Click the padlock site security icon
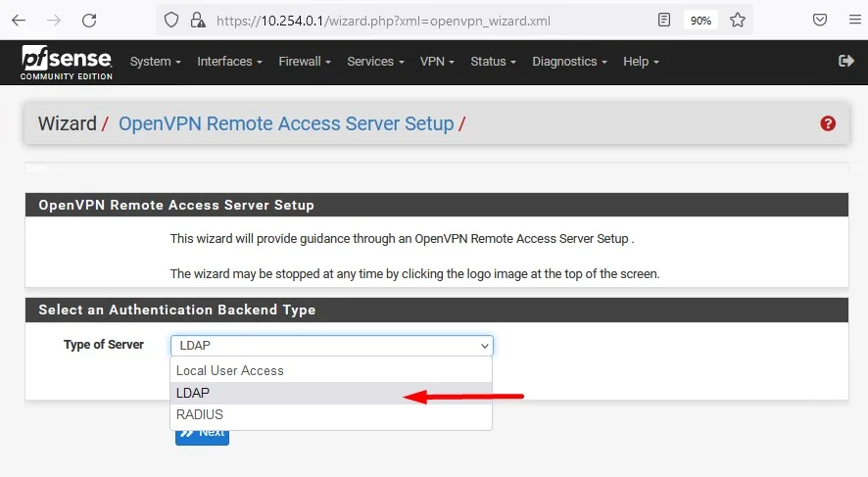 point(197,21)
